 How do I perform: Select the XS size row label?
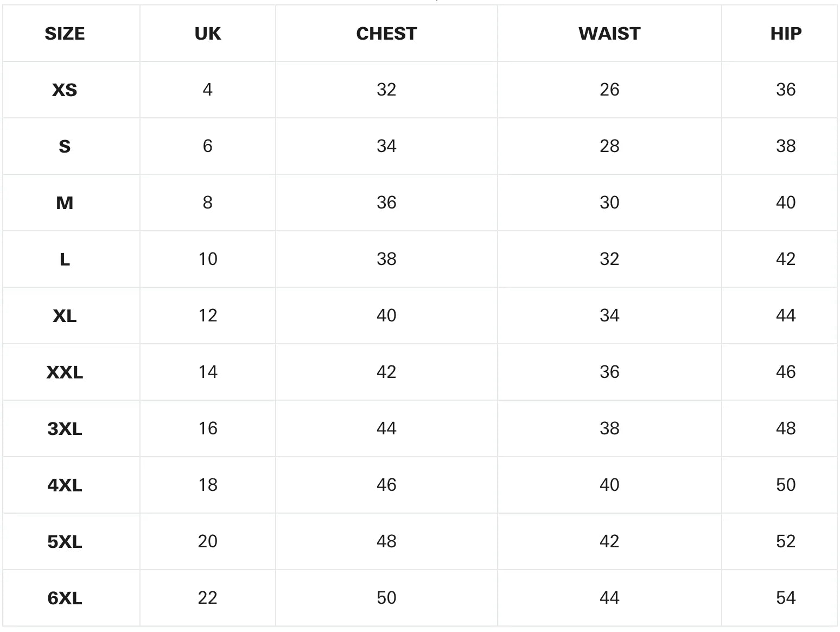point(65,90)
